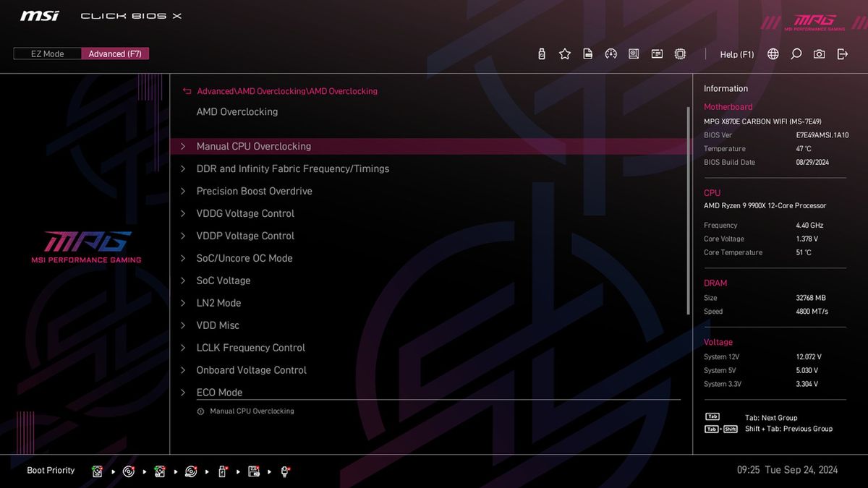Click the Boot Priority label

coord(51,471)
